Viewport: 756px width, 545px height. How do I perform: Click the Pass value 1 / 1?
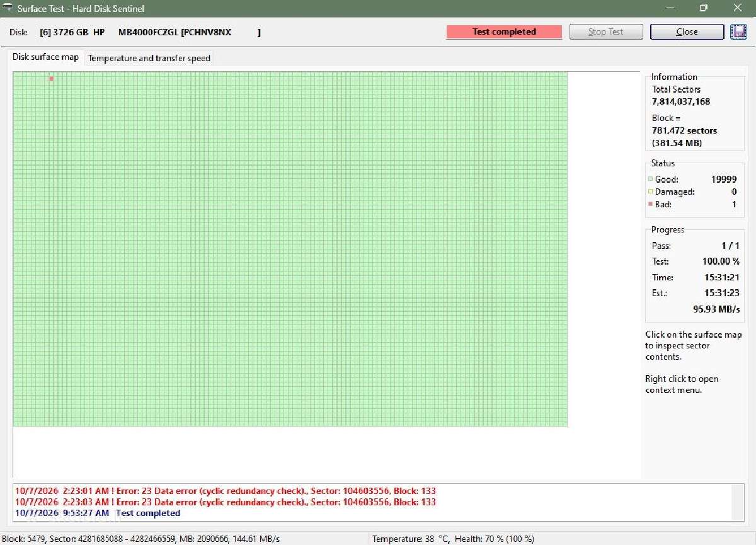coord(730,246)
